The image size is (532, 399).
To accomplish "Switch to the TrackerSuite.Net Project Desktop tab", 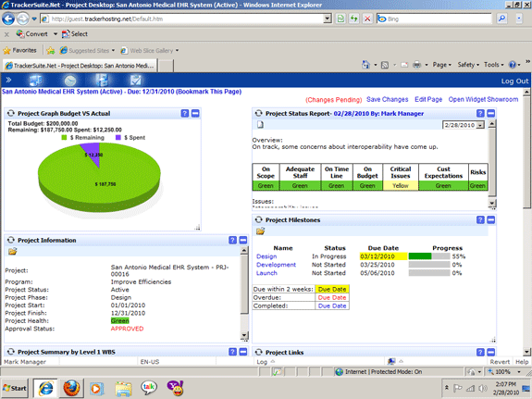I will 80,66.
